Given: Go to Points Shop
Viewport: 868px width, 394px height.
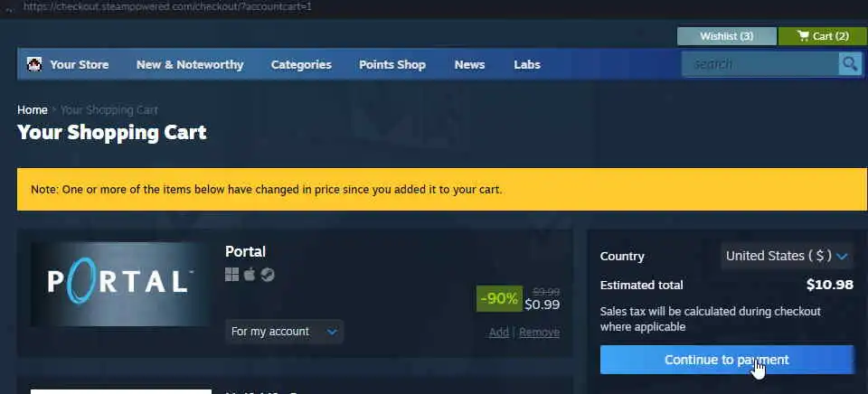Looking at the screenshot, I should click(x=392, y=65).
